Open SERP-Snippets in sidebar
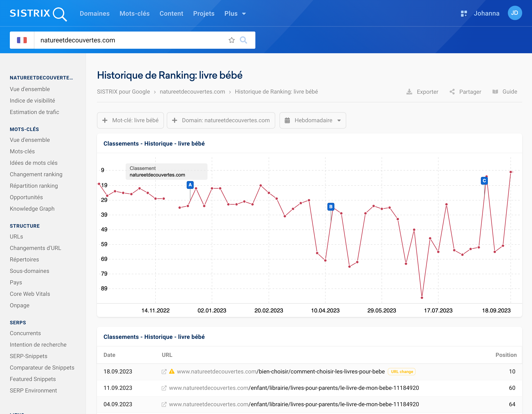Screen dimensions: 532x414 coord(28,356)
